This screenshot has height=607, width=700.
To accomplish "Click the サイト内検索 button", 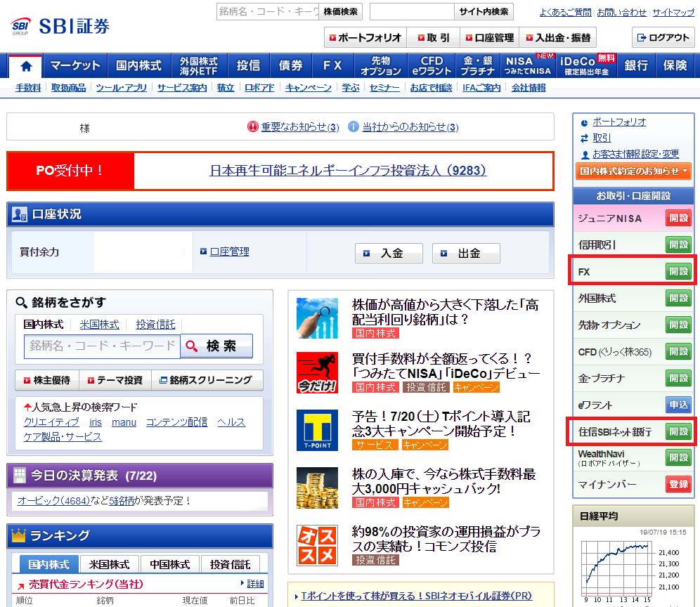I will [x=484, y=12].
